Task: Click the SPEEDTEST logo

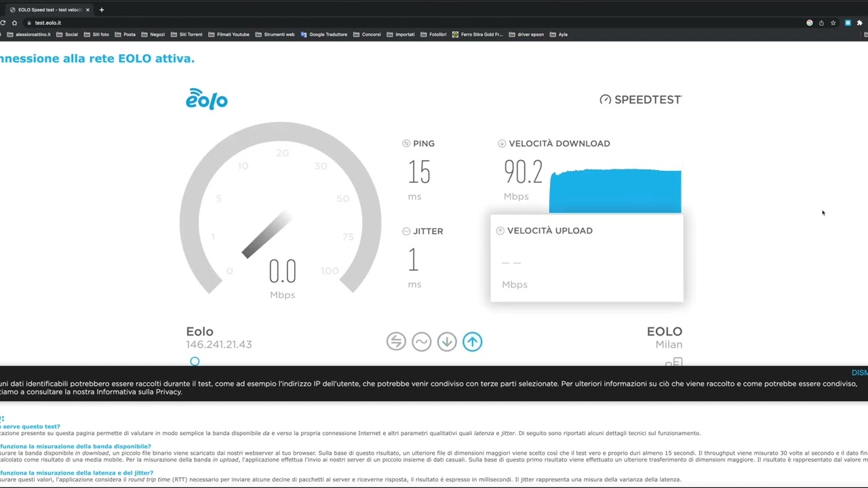Action: coord(640,100)
